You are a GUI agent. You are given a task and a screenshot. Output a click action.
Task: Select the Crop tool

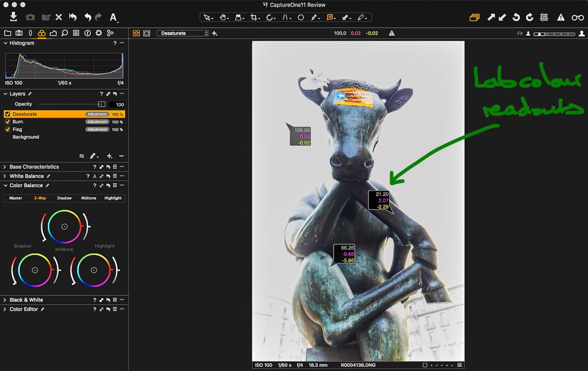coord(254,18)
